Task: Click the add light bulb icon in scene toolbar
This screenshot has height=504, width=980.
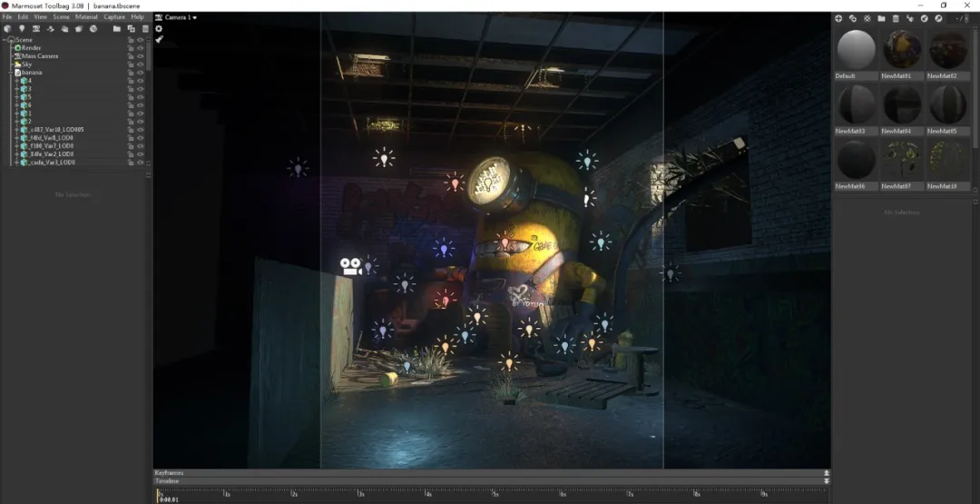Action: click(x=22, y=29)
